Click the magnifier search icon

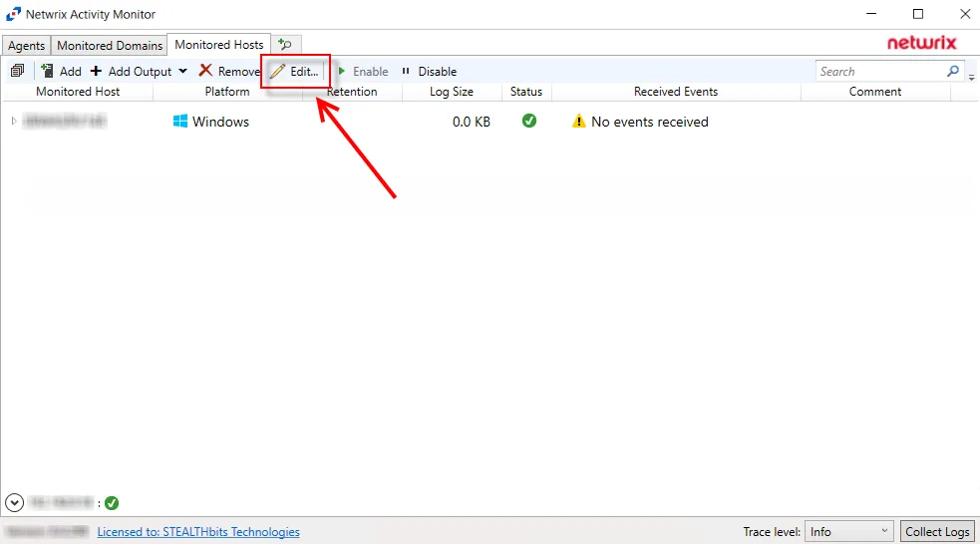tap(953, 71)
